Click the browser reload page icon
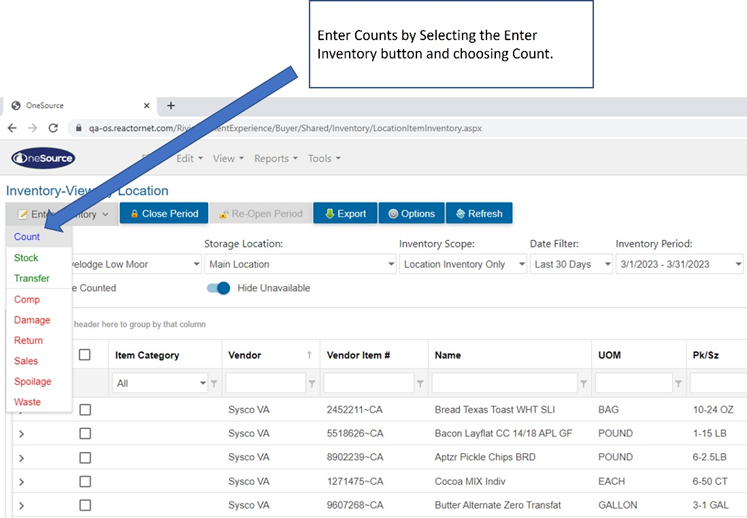This screenshot has height=518, width=747. tap(53, 128)
